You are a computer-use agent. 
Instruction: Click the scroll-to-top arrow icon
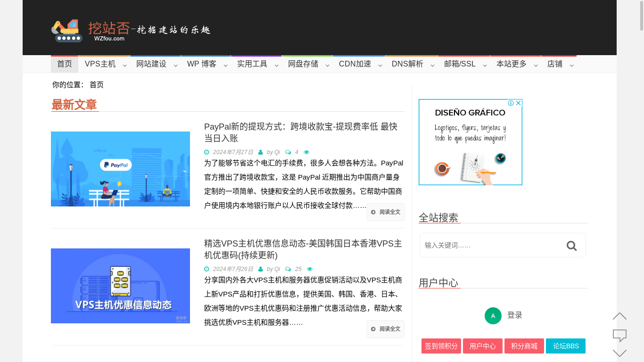click(x=619, y=316)
